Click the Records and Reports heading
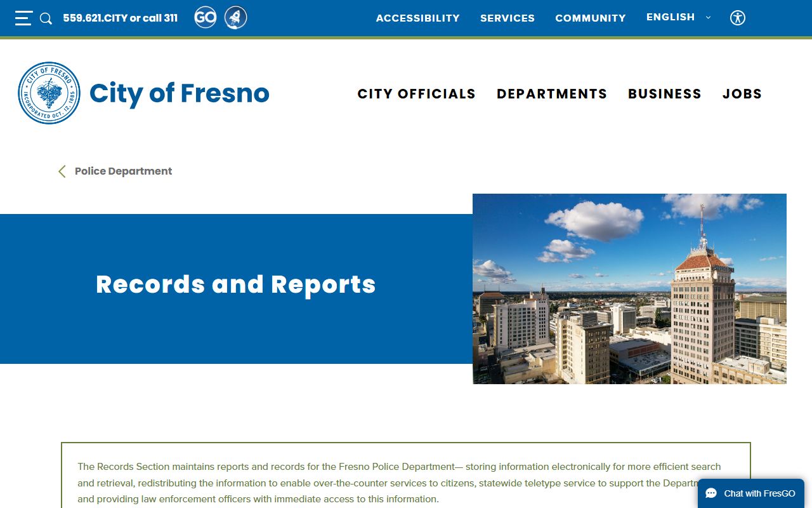This screenshot has width=812, height=508. [236, 284]
